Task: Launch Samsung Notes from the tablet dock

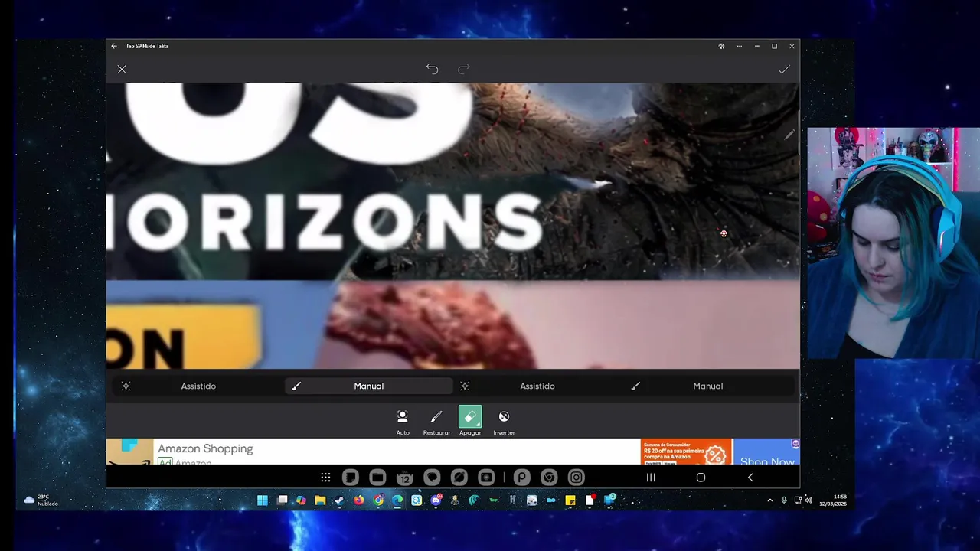Action: coord(350,478)
